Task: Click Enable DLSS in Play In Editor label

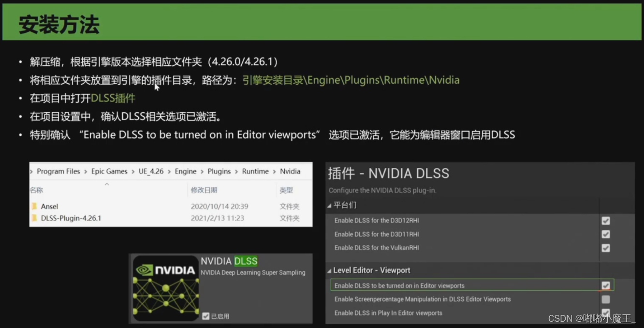Action: point(388,313)
